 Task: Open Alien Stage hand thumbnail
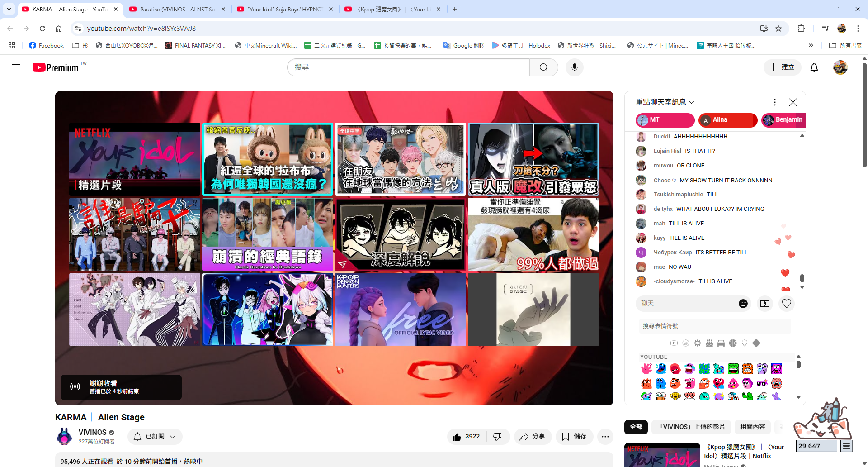coord(533,310)
